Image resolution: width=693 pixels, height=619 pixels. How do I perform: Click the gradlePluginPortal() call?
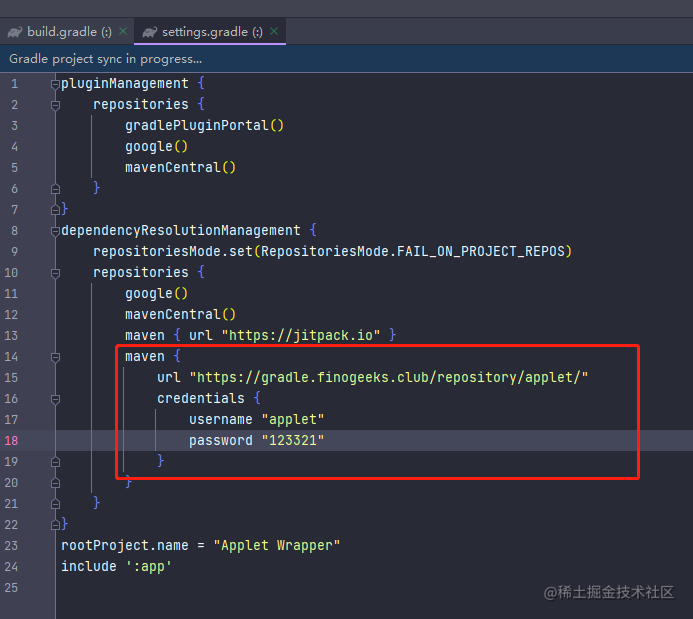click(x=204, y=125)
